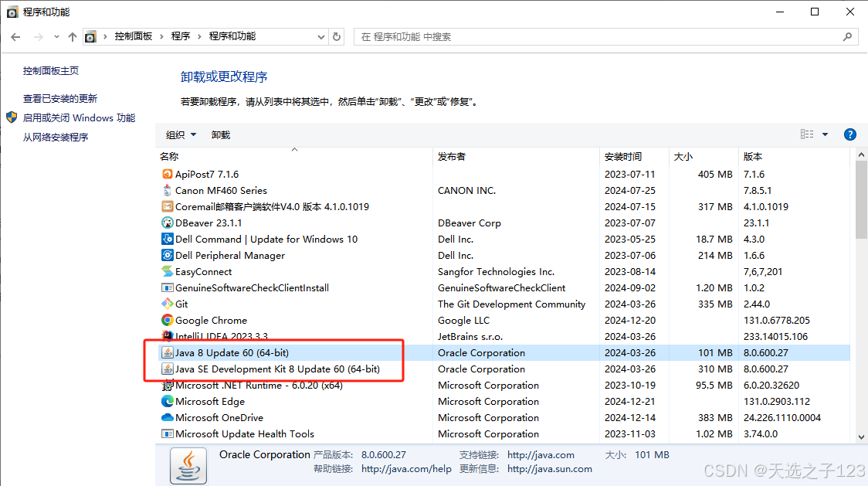Click The Git Development Community publisher
Viewport: 868px width, 486px height.
point(511,304)
